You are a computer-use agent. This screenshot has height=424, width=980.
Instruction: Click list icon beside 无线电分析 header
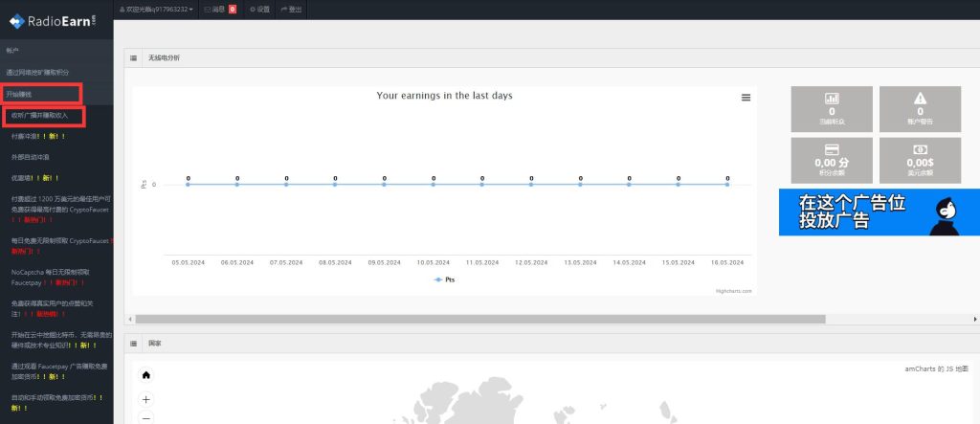click(133, 58)
